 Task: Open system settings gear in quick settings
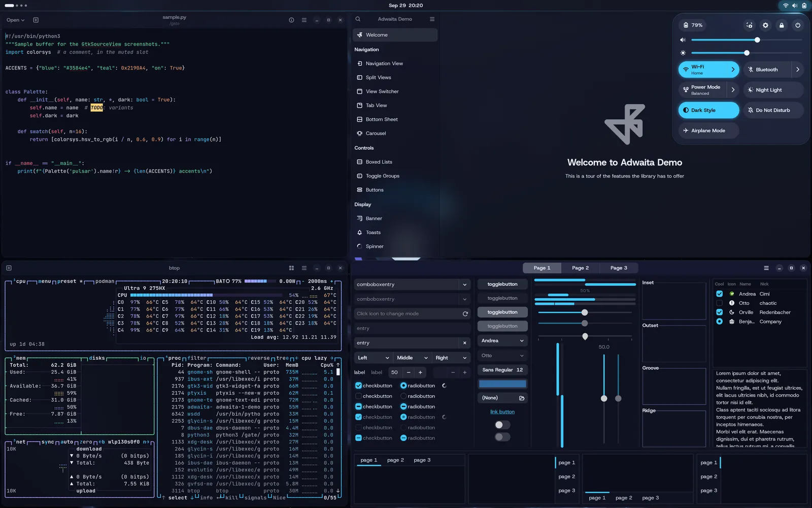tap(765, 25)
